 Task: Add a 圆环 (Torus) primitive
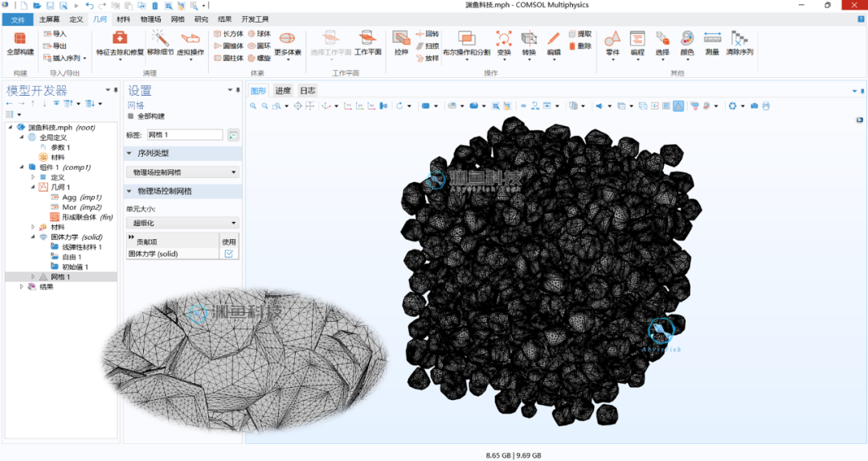coord(259,46)
